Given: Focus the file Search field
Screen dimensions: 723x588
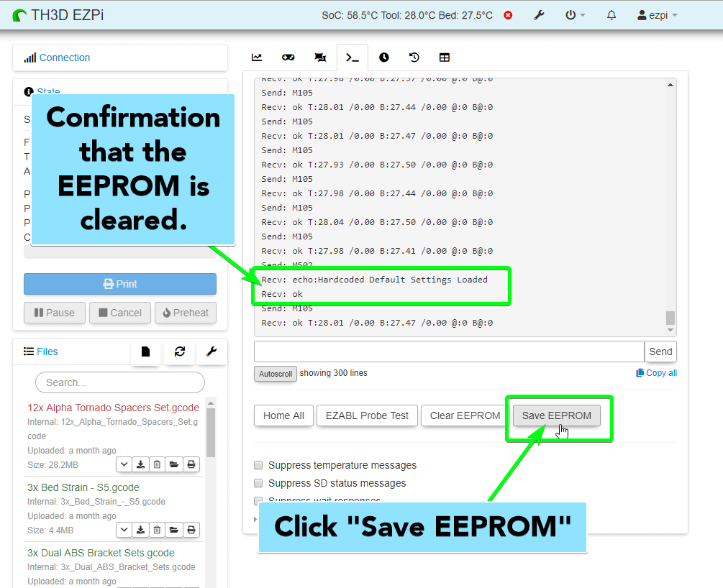Looking at the screenshot, I should pyautogui.click(x=120, y=382).
